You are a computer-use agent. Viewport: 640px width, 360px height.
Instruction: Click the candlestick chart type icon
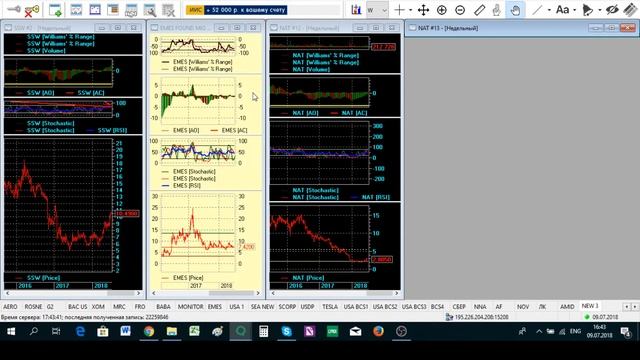tap(356, 10)
